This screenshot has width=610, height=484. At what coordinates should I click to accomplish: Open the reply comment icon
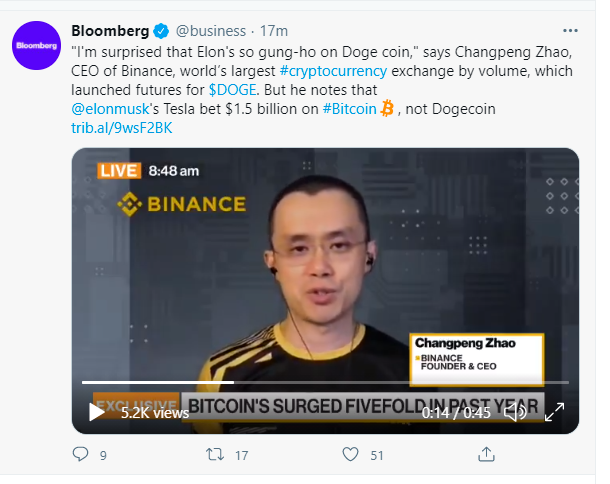click(81, 454)
